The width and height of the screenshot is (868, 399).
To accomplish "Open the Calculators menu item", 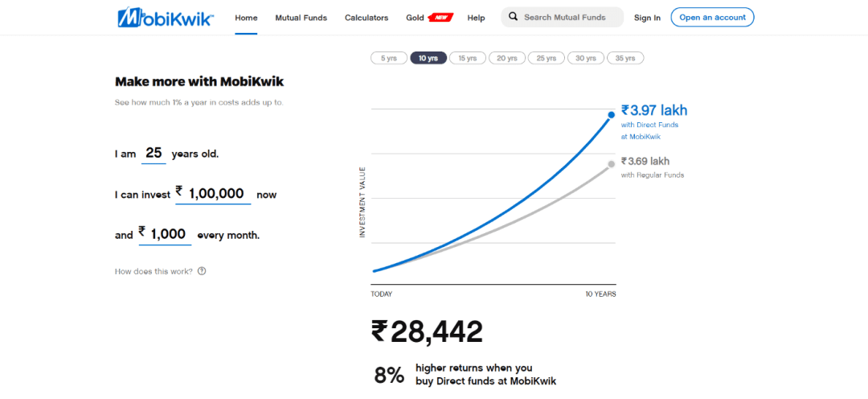I will pos(366,18).
